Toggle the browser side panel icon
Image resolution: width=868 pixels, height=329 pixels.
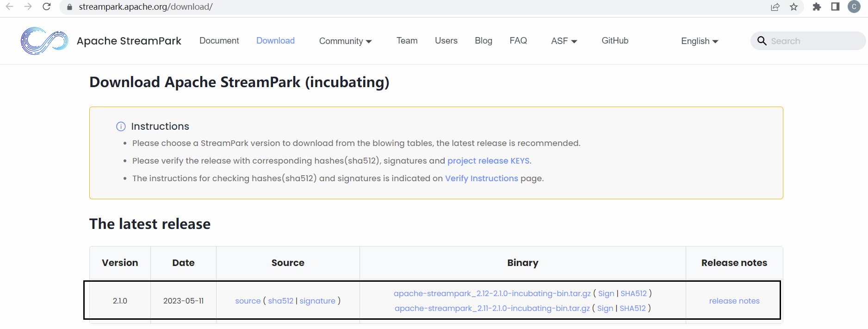835,7
